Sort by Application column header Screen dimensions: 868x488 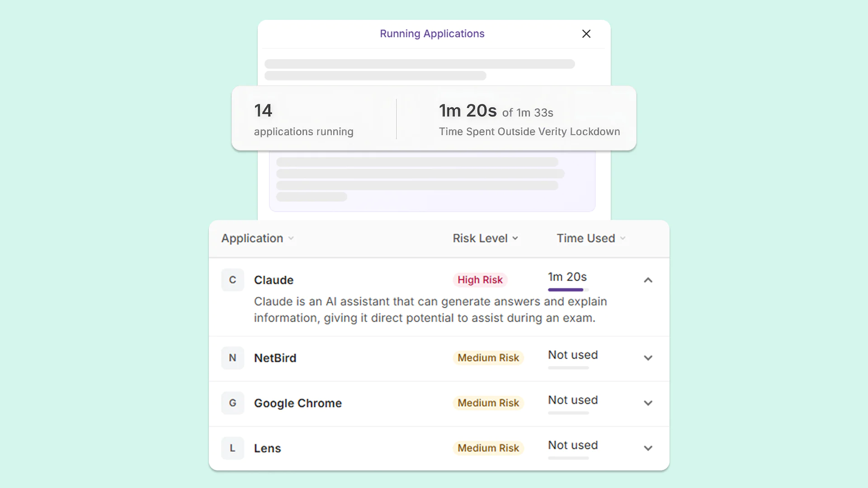(258, 238)
